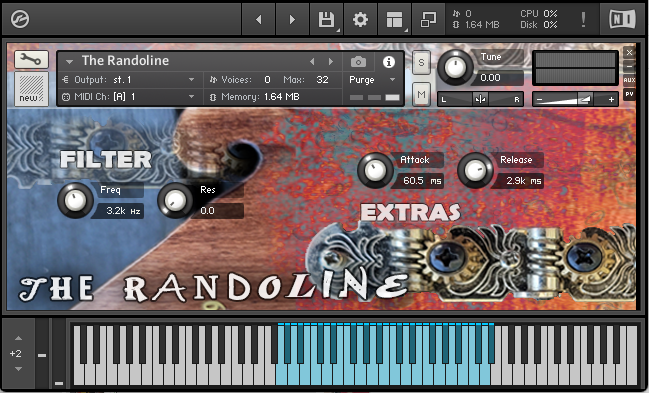Open the options gear icon
This screenshot has height=393, width=651.
[360, 19]
